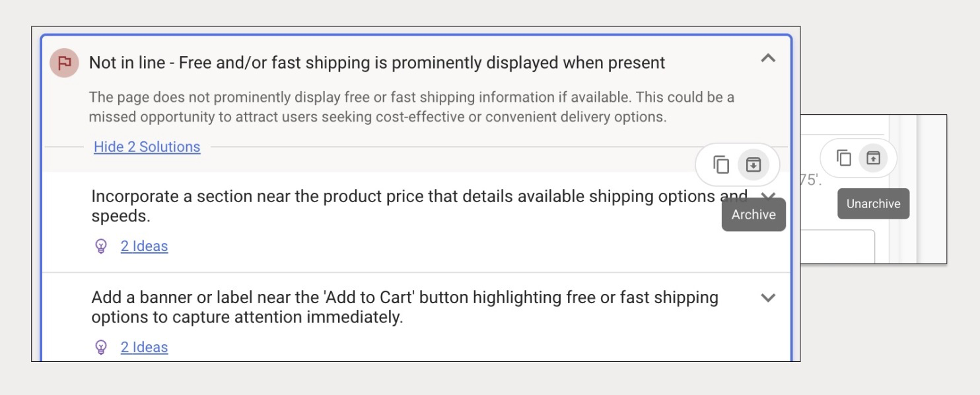The image size is (980, 395).
Task: Open '2 Ideas' under the Add to Cart banner solution
Action: pos(144,347)
